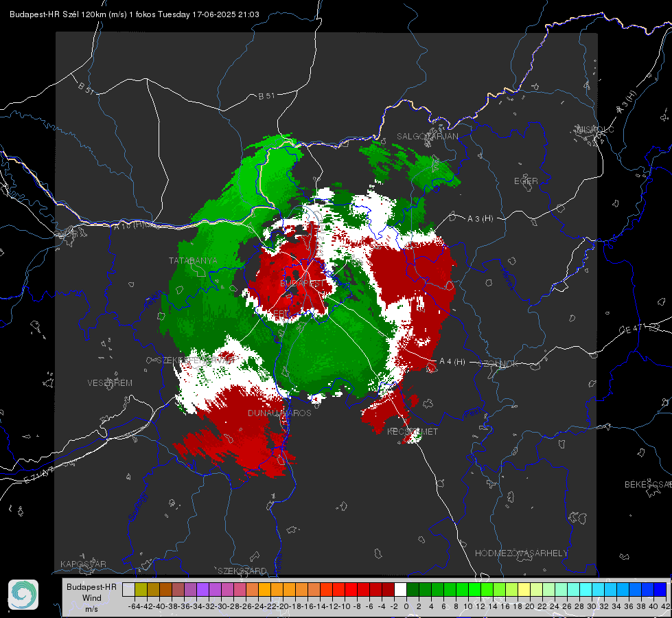Pick the deep blue swatch between 40 and 42

click(x=660, y=589)
